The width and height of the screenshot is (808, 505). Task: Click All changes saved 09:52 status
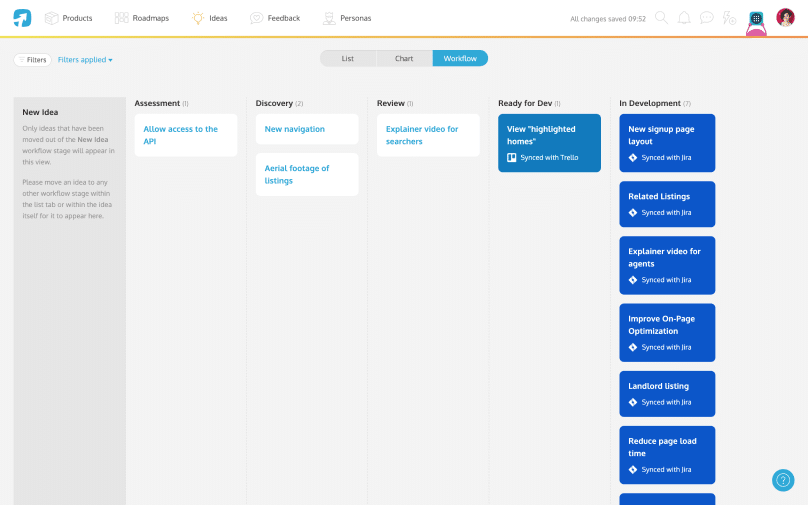click(x=608, y=19)
